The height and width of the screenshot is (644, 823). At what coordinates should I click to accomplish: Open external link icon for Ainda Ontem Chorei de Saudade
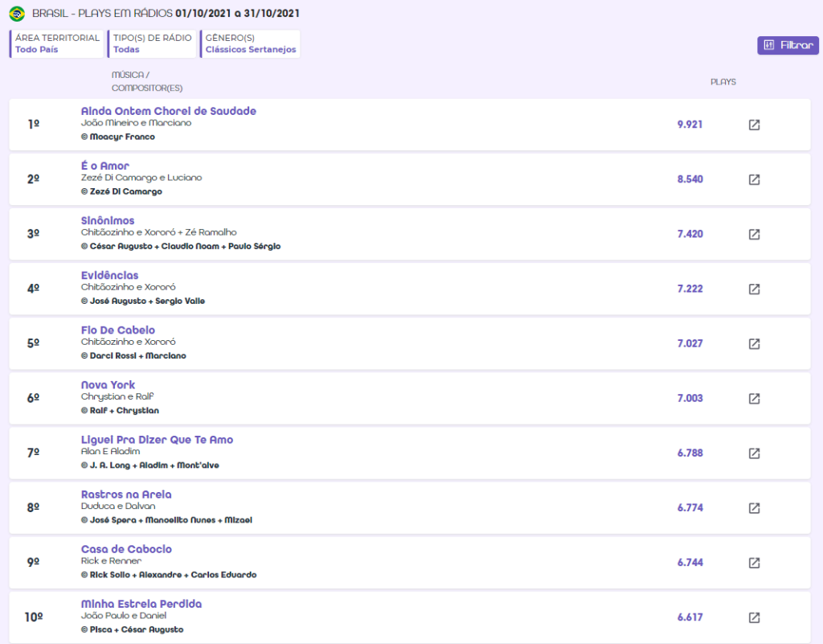click(754, 125)
